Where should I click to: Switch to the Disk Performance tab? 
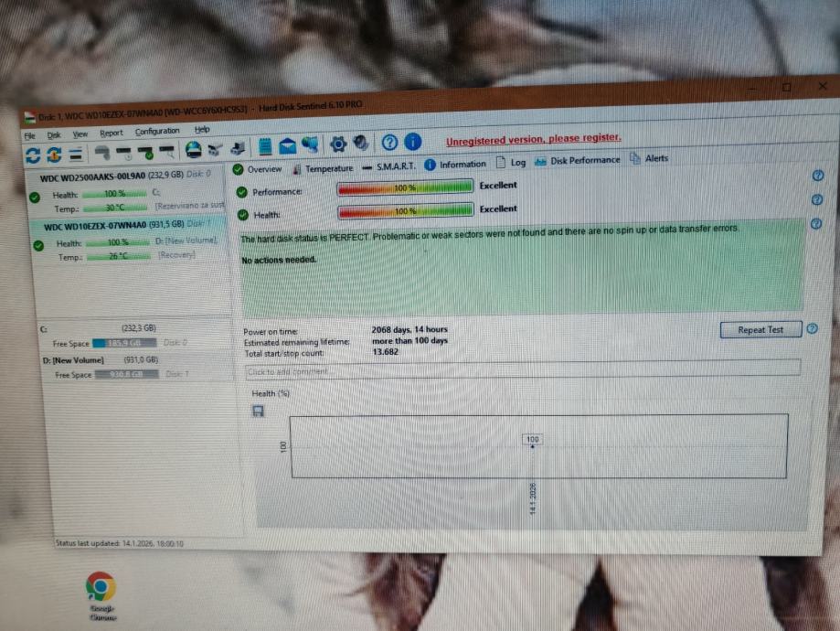pyautogui.click(x=577, y=160)
